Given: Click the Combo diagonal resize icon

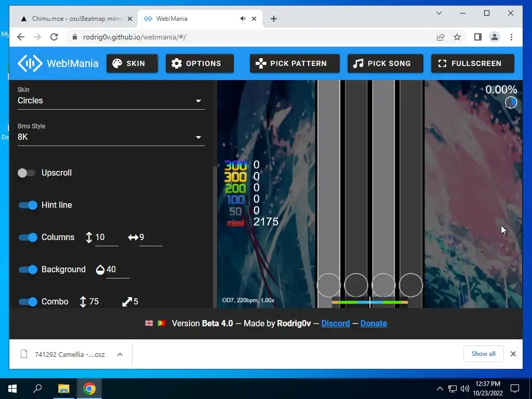Looking at the screenshot, I should coord(127,302).
